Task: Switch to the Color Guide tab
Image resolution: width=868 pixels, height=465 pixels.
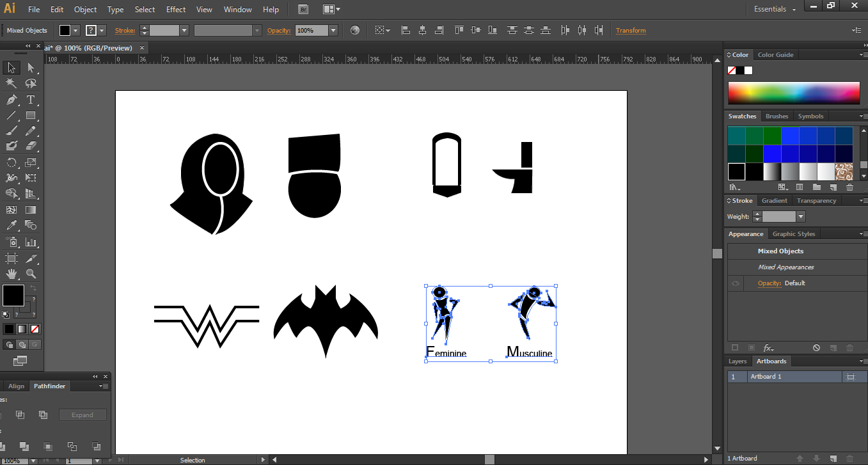Action: coord(775,55)
